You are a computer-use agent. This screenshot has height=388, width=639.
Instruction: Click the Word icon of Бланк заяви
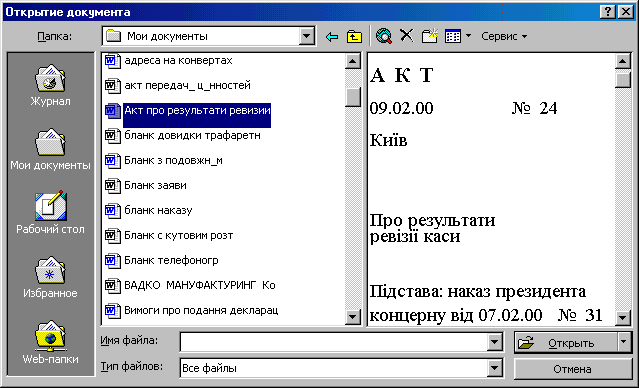pos(113,185)
